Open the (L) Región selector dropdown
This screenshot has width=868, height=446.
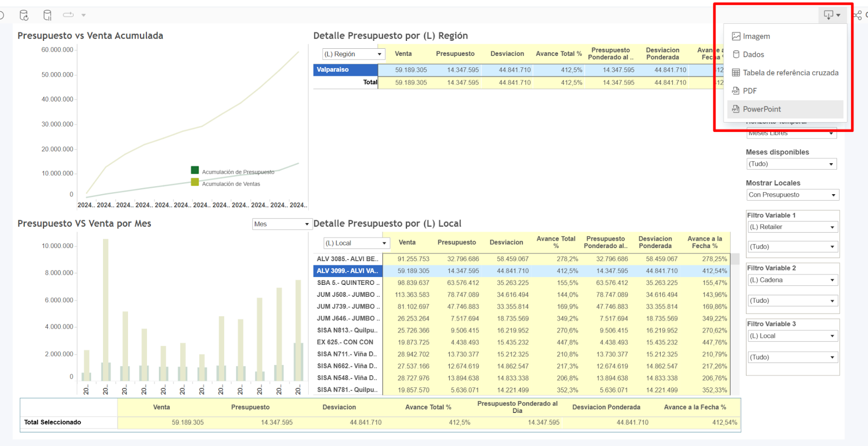tap(353, 54)
